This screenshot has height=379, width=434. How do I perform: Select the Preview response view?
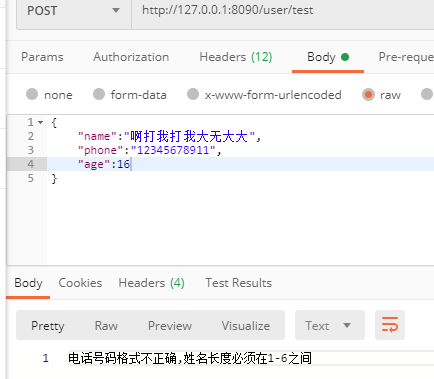(170, 326)
